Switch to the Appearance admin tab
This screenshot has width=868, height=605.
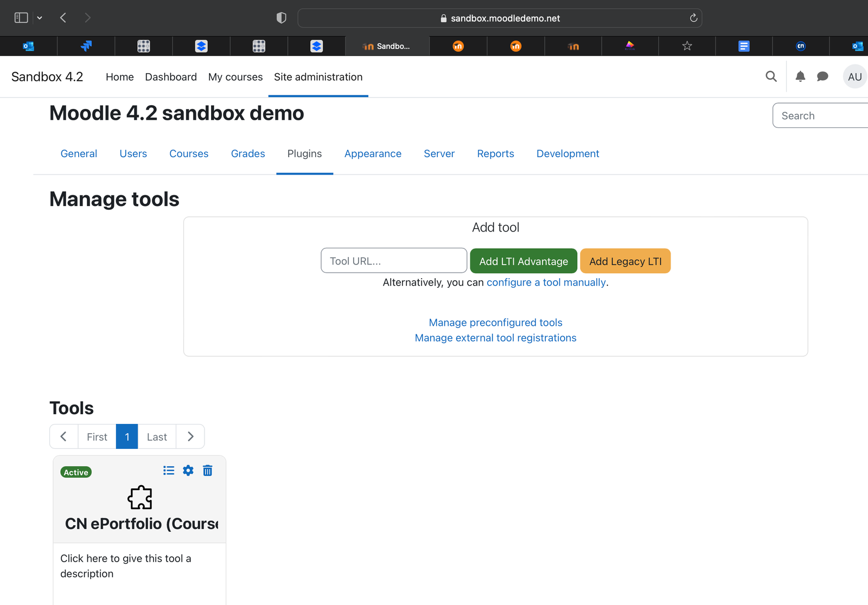click(373, 153)
